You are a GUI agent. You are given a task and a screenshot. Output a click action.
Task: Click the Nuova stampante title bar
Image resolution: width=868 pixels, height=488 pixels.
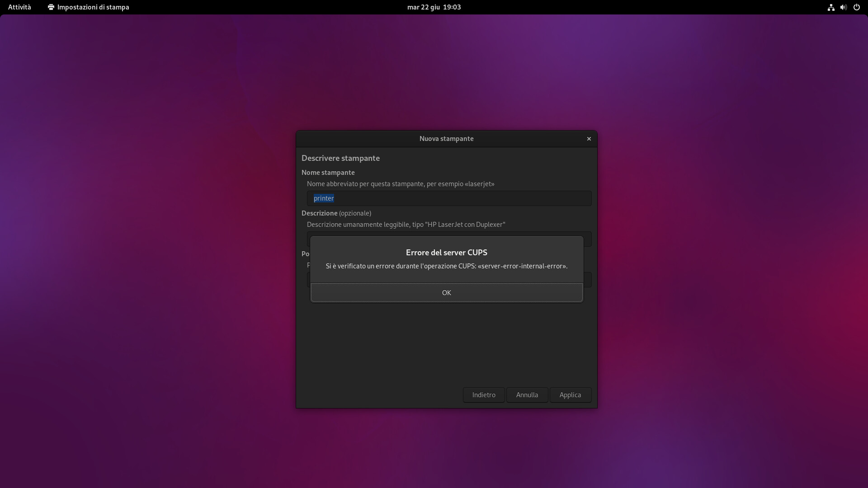(x=446, y=139)
